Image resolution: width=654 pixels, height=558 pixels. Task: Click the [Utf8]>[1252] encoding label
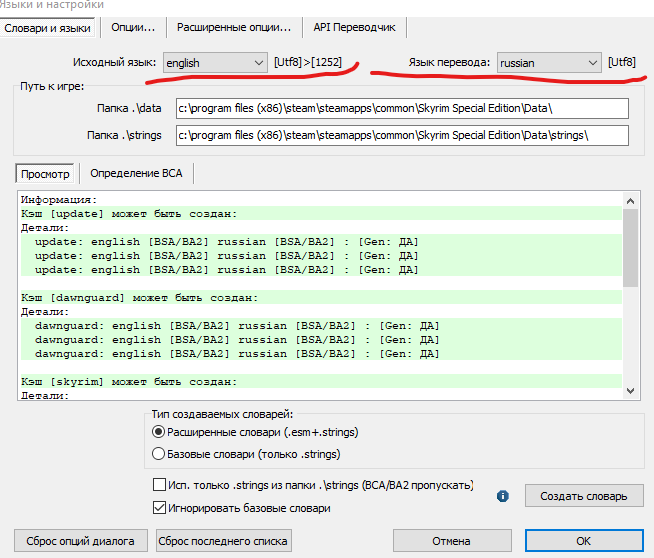pyautogui.click(x=308, y=62)
